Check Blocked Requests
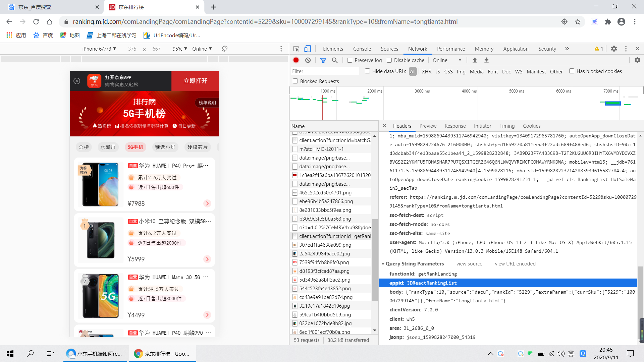The width and height of the screenshot is (644, 362). coord(295,81)
